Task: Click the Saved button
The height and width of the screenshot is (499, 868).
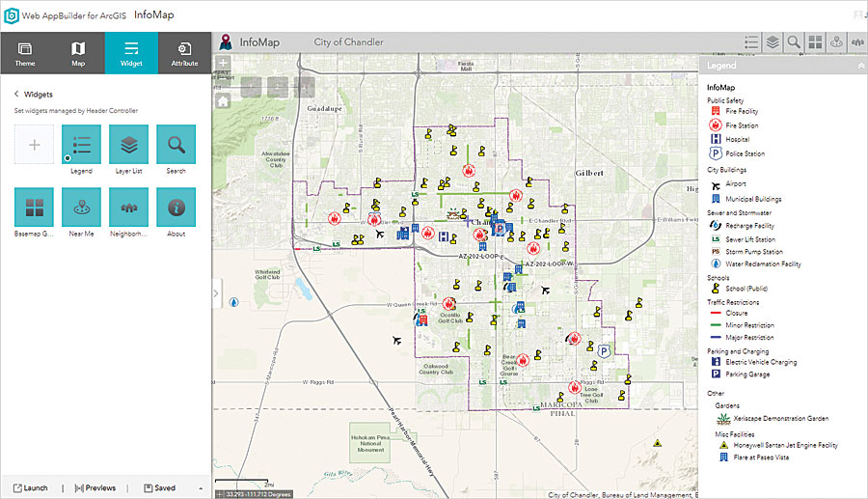Action: 159,488
